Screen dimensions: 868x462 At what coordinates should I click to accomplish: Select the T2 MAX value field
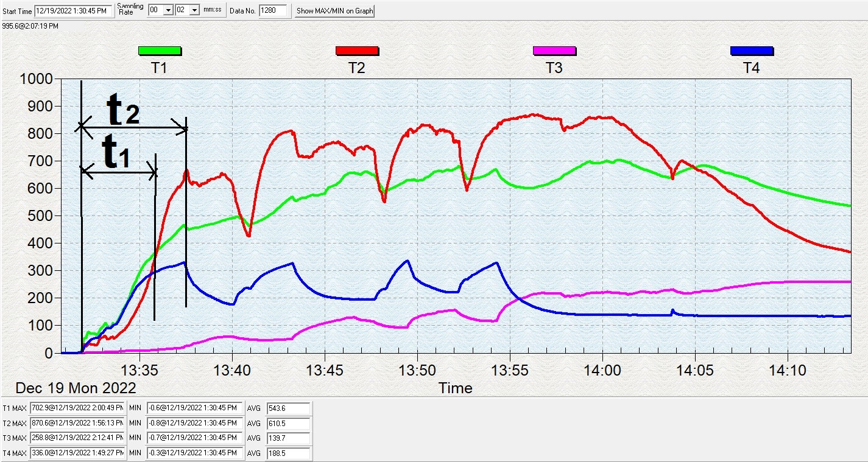click(77, 423)
